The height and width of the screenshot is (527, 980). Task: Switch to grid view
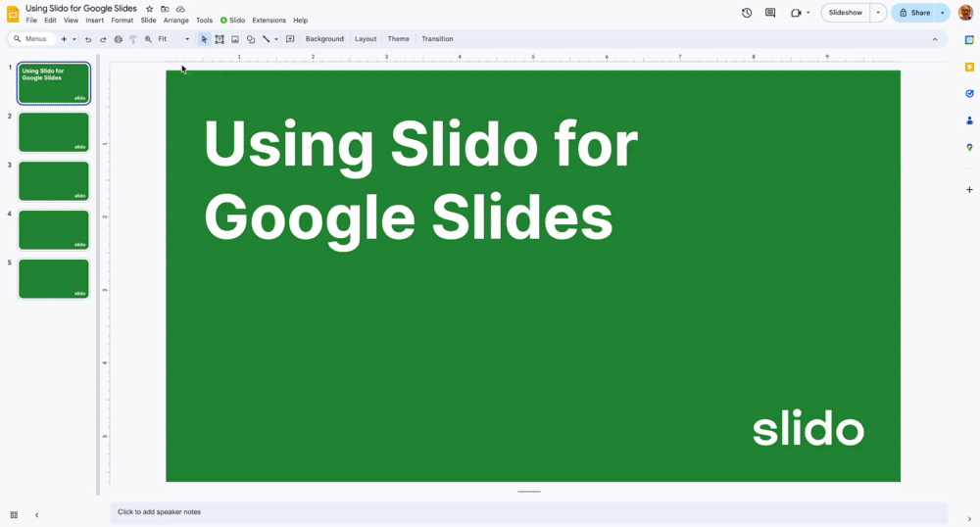14,515
